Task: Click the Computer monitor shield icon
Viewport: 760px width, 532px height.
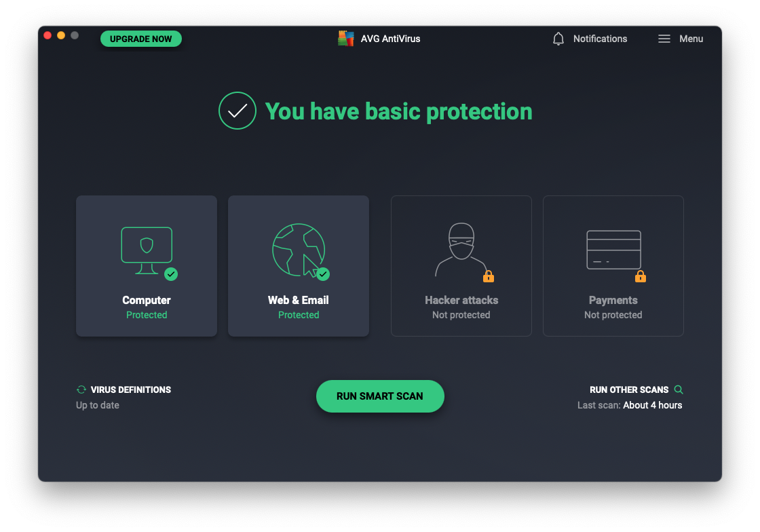Action: (147, 248)
